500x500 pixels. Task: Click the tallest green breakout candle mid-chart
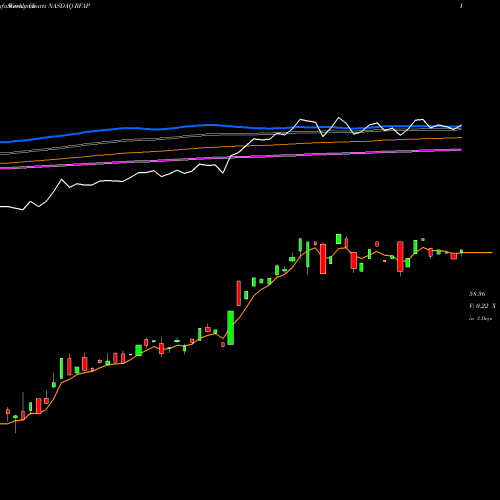point(230,328)
